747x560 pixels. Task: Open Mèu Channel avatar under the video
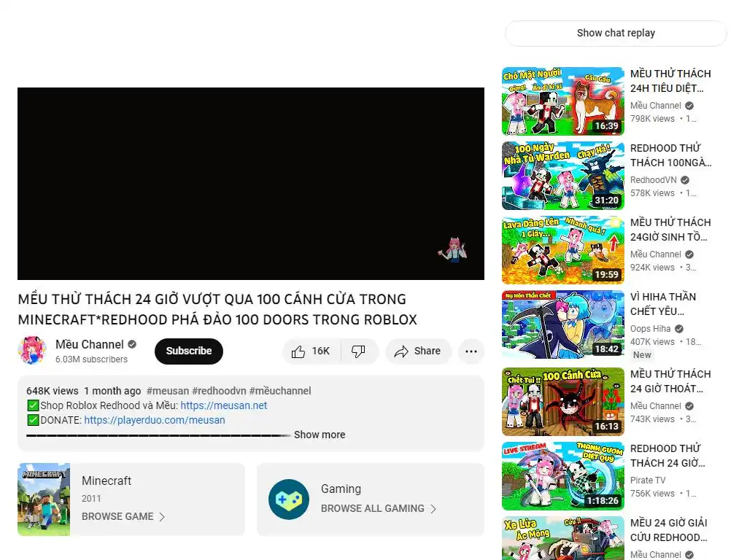[32, 350]
